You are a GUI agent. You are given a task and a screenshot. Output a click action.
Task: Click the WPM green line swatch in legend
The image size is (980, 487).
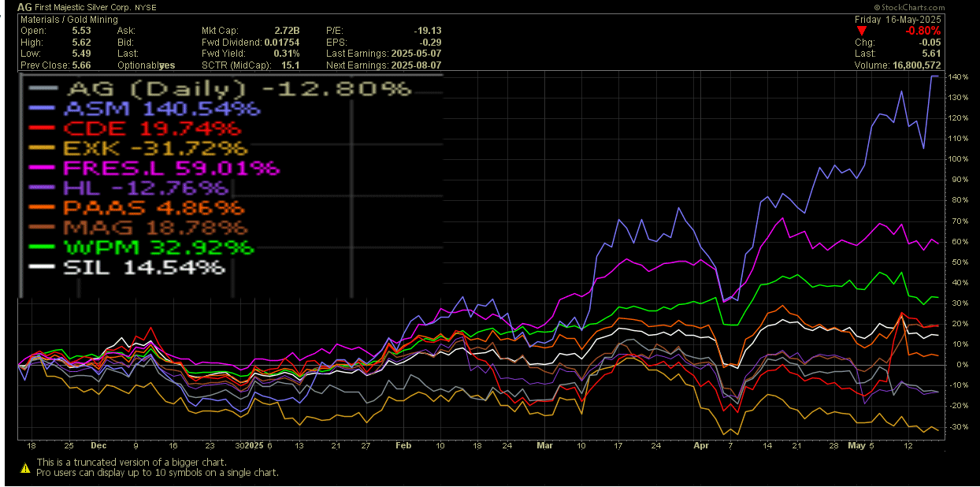click(x=40, y=248)
